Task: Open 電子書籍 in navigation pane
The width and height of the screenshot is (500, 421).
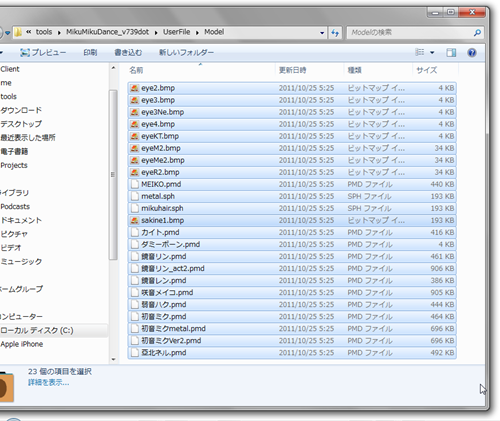Action: (x=14, y=152)
